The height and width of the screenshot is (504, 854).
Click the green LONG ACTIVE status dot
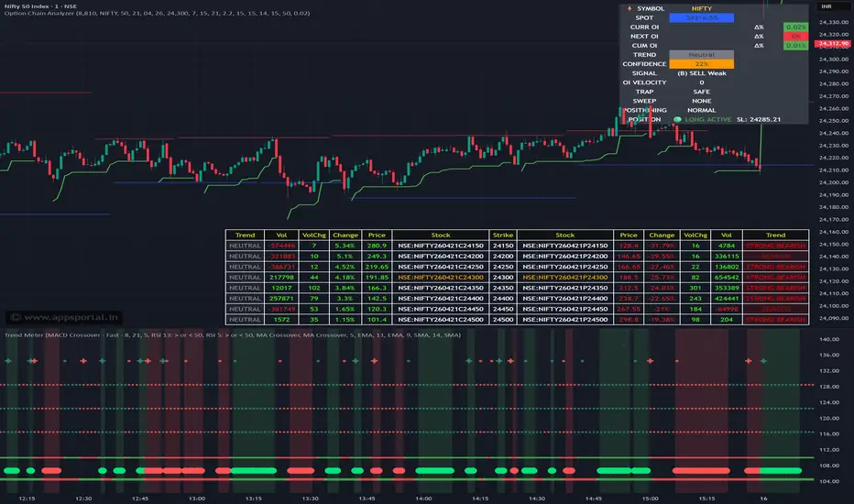[677, 119]
